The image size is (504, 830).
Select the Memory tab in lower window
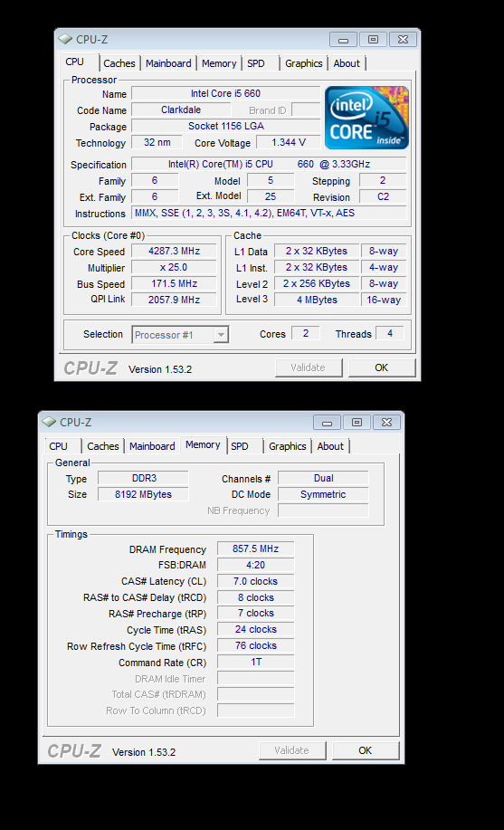click(203, 444)
